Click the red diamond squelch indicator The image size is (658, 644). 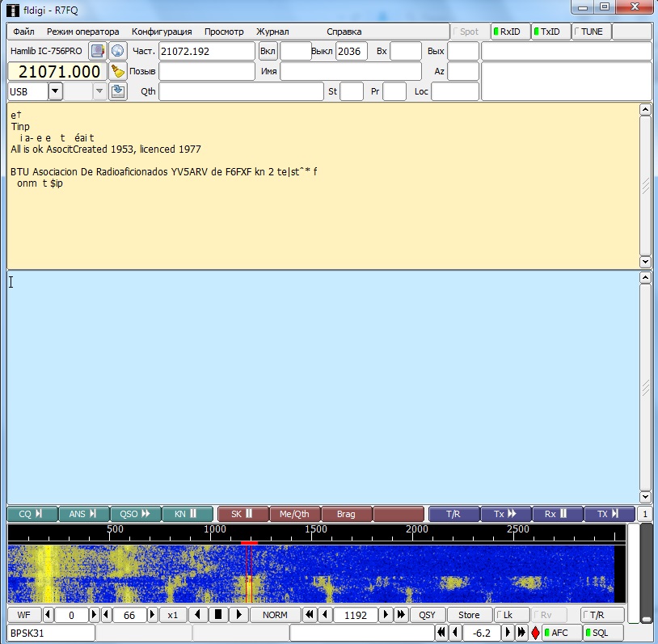[x=535, y=633]
